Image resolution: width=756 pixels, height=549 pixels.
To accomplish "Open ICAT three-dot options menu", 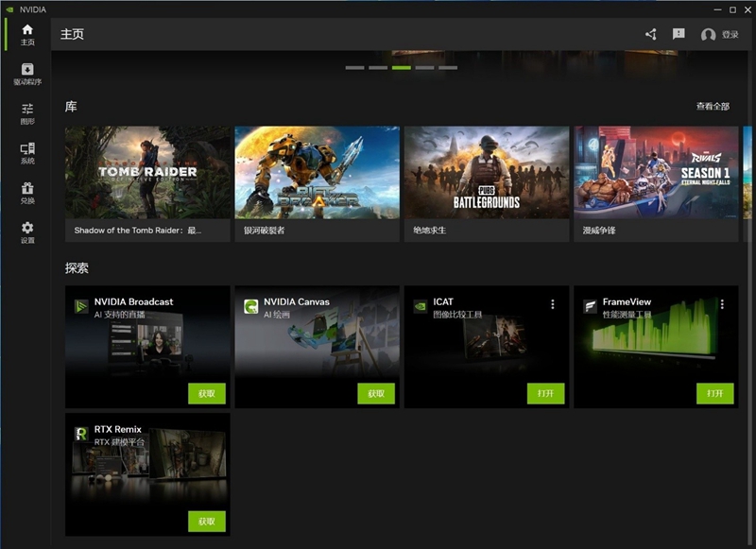I will pyautogui.click(x=553, y=304).
